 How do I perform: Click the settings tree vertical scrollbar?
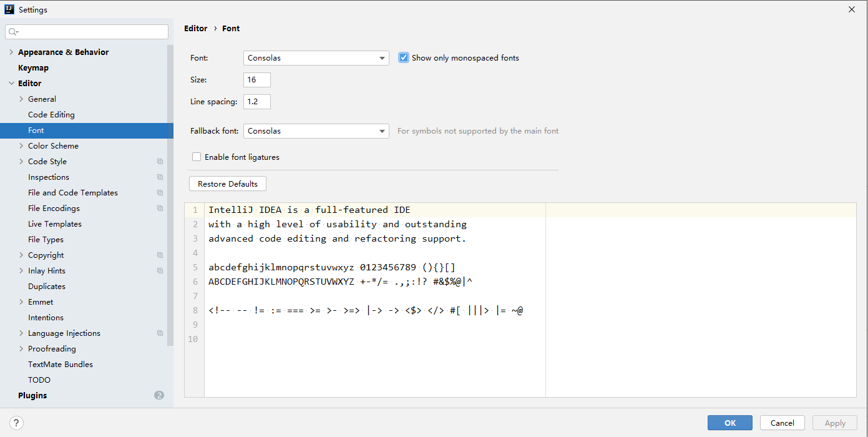click(170, 197)
